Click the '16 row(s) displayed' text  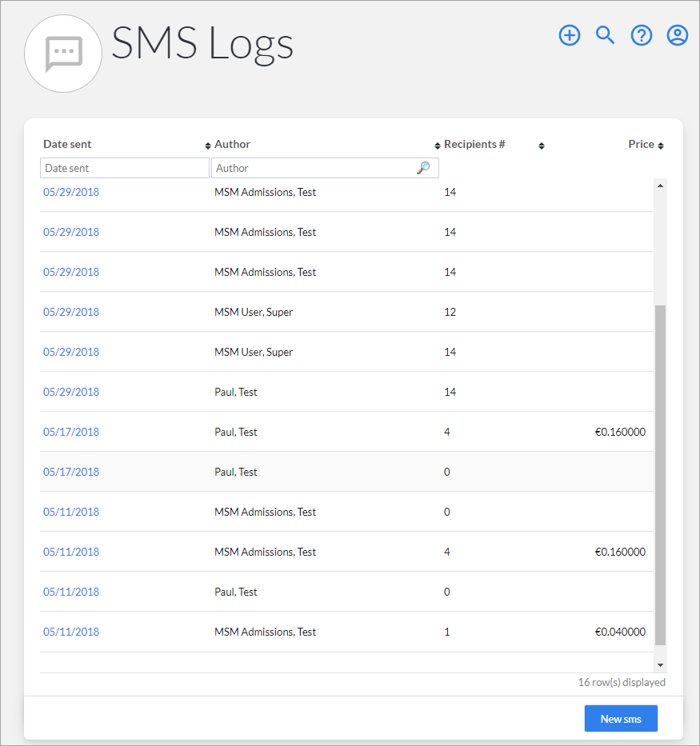[622, 682]
